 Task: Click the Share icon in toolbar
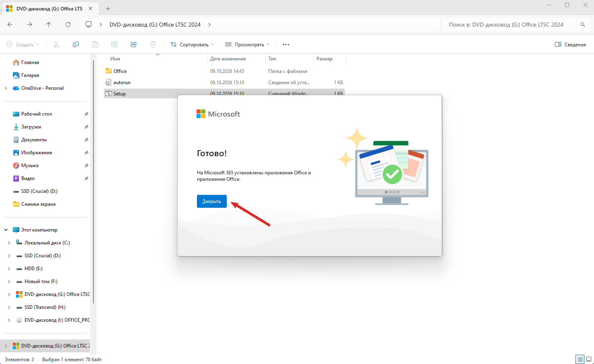[134, 44]
